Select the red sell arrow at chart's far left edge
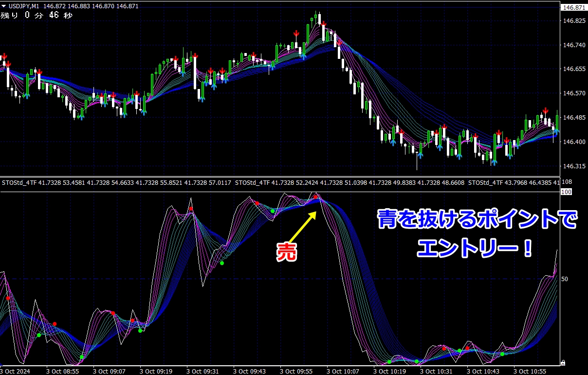 4,55
